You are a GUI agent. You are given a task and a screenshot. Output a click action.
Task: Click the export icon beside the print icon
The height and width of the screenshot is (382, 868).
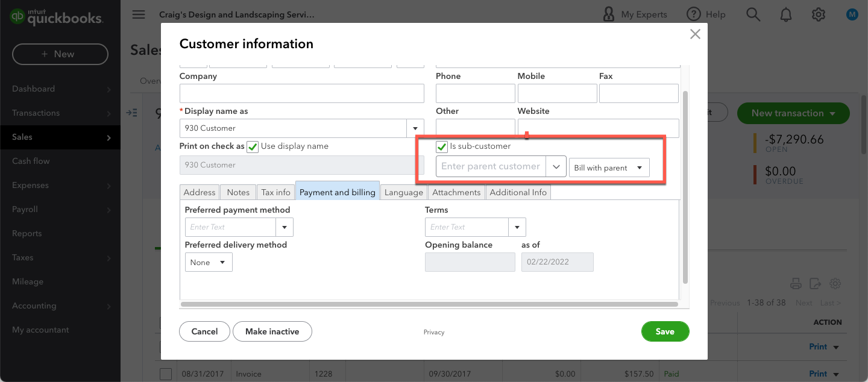pos(815,283)
